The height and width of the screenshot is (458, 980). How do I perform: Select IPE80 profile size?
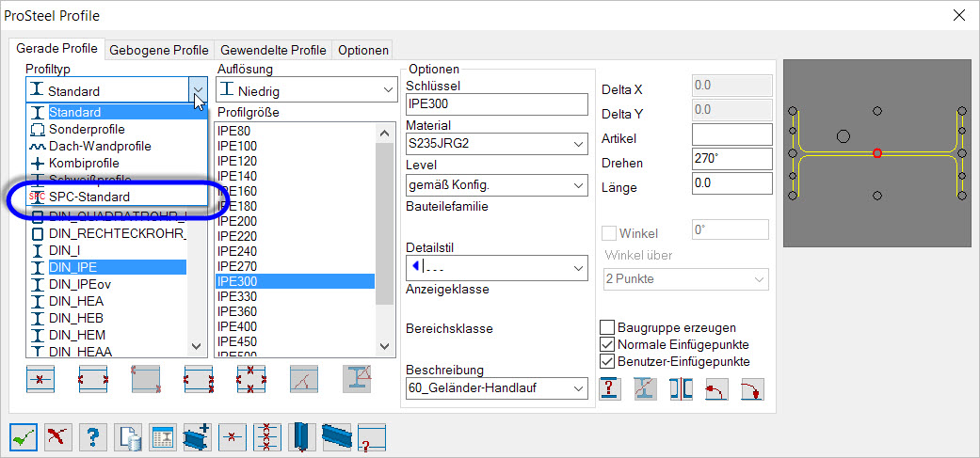295,131
